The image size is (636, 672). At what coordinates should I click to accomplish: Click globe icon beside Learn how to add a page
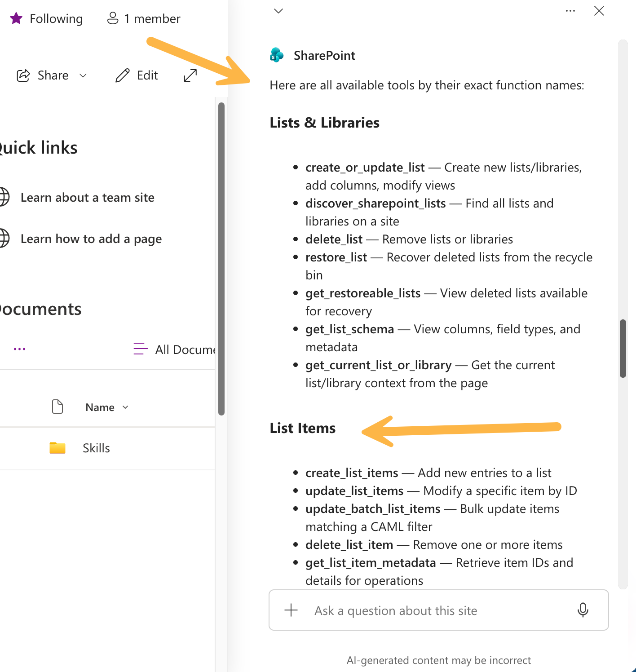[x=4, y=239]
